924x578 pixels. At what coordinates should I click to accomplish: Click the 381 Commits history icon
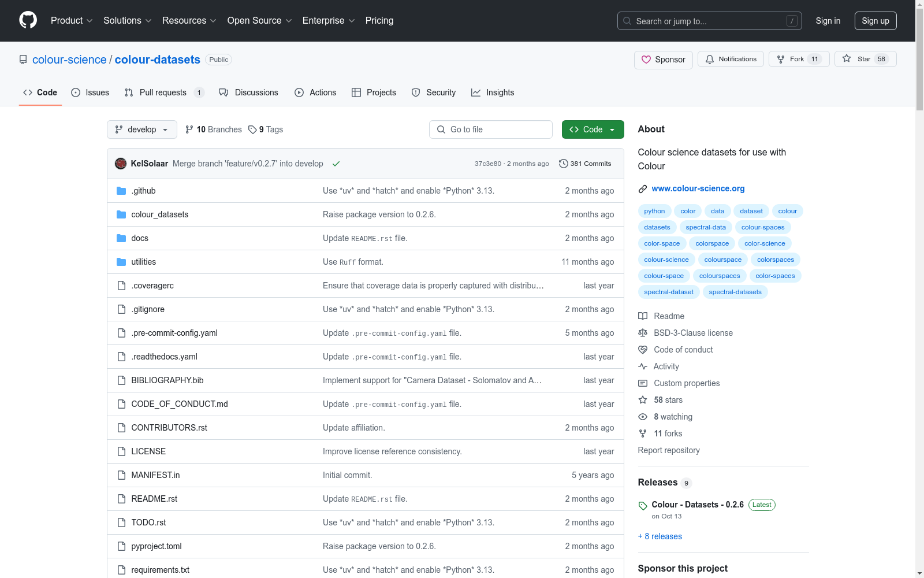[x=563, y=164]
